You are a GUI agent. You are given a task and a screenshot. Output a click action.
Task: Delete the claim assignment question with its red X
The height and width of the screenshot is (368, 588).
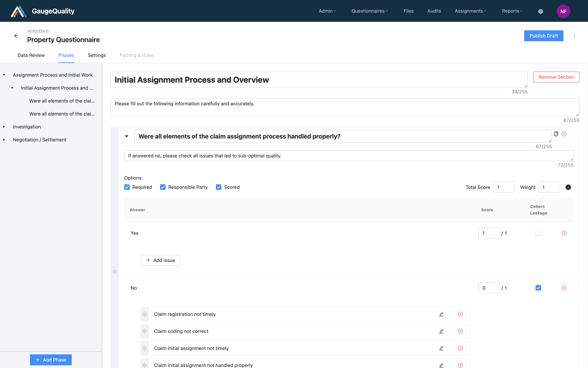[x=564, y=134]
